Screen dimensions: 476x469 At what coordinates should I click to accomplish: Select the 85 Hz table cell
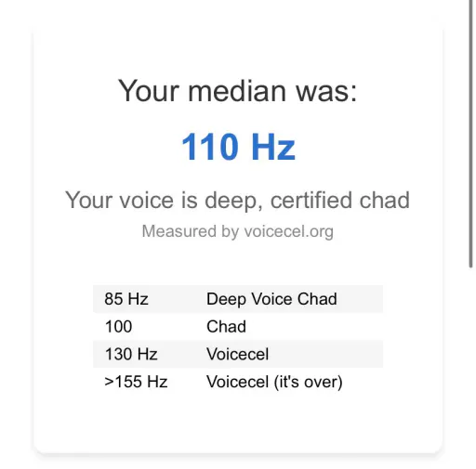(x=126, y=299)
